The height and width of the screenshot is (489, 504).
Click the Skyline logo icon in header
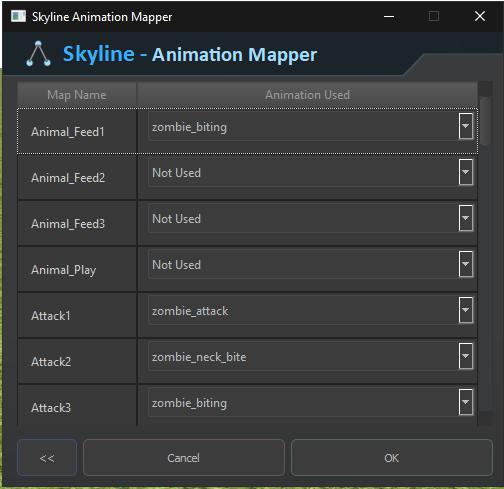click(x=38, y=54)
